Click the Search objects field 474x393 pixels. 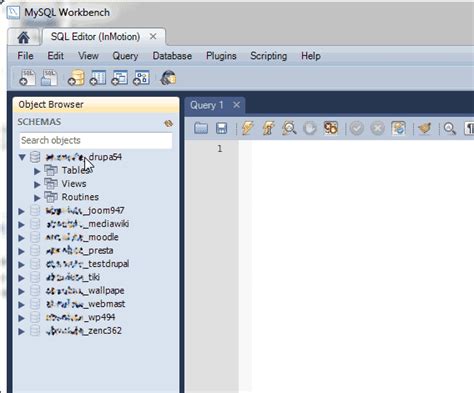(96, 140)
